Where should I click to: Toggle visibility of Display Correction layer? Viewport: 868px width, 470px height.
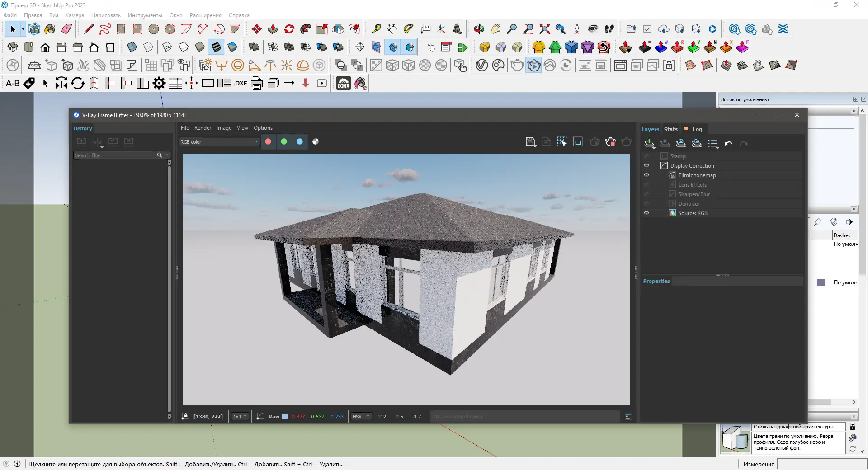tap(646, 166)
